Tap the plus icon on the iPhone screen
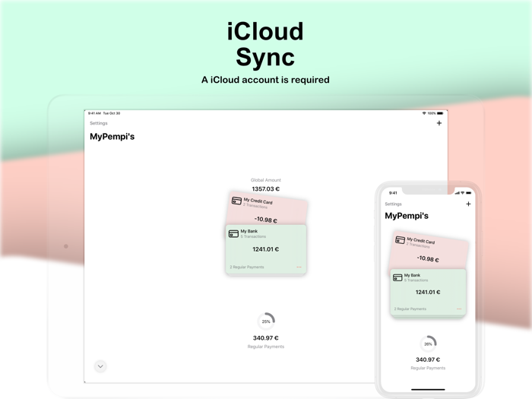532x399 pixels. 468,204
